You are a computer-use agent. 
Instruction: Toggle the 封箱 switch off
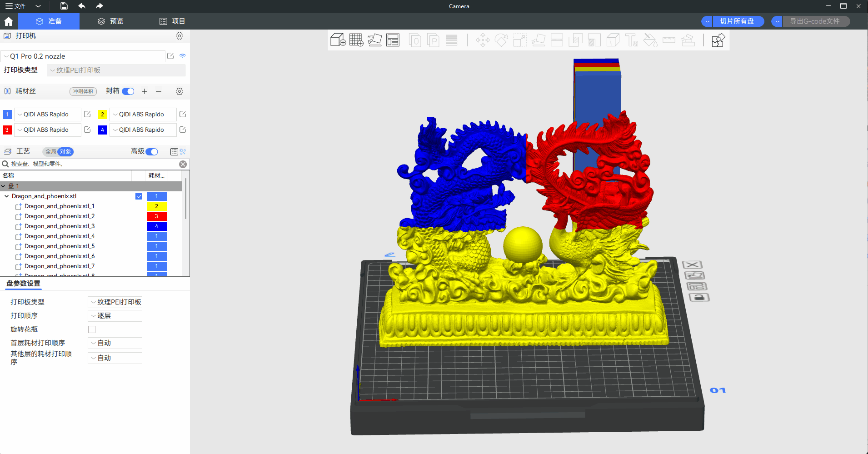pyautogui.click(x=128, y=91)
